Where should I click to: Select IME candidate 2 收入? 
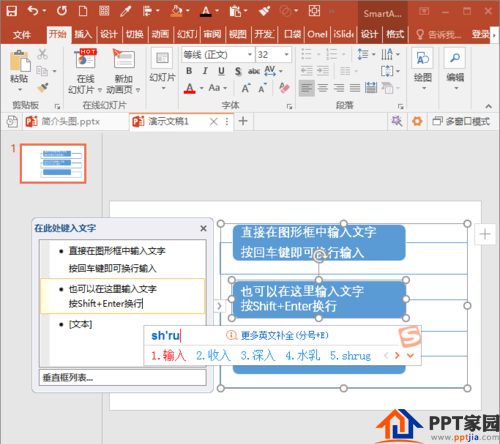tap(213, 356)
